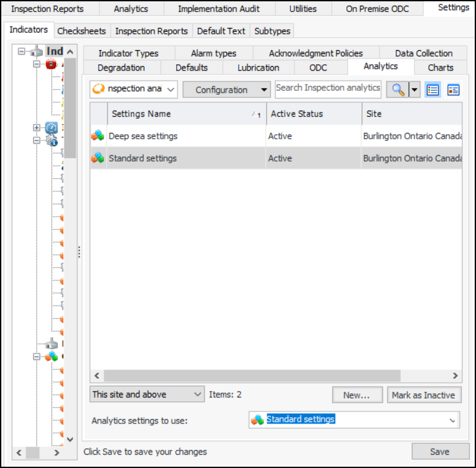Open the On Premise ODC tab
This screenshot has width=476, height=468.
377,9
